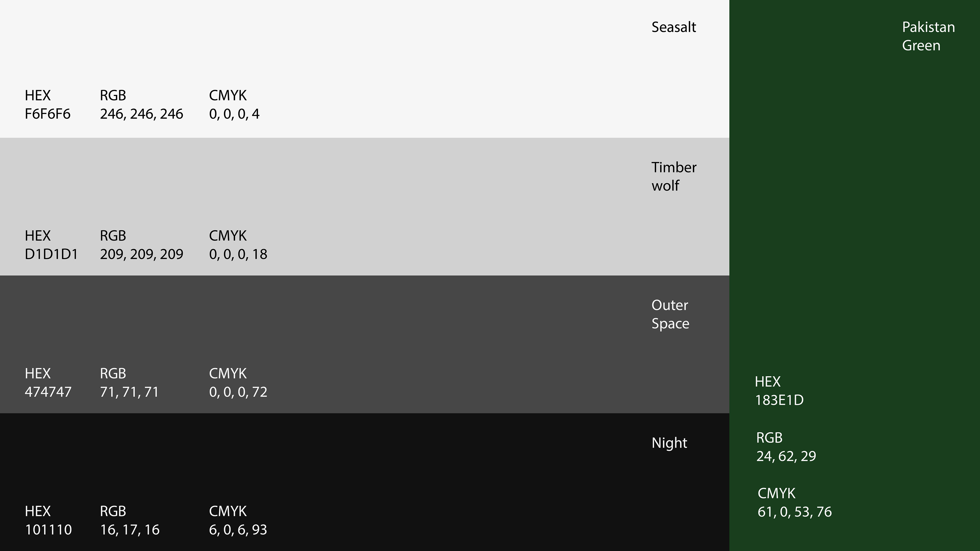980x551 pixels.
Task: Click the RGB value 71, 71, 71
Action: (x=129, y=392)
